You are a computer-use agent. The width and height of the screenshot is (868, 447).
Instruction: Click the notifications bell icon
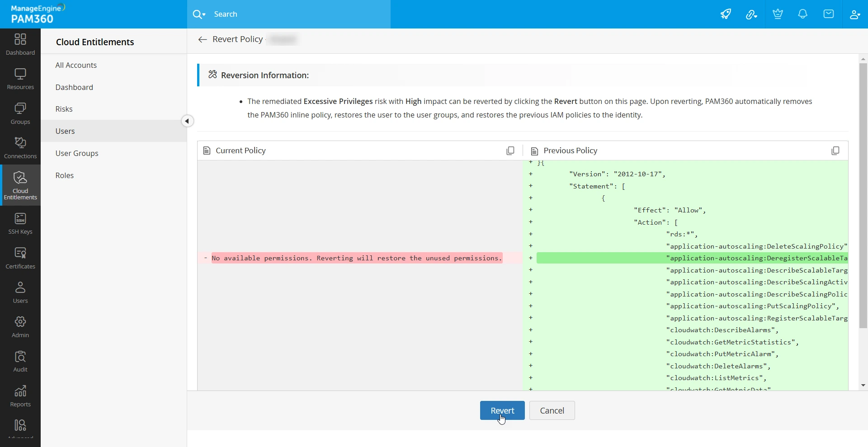point(803,14)
